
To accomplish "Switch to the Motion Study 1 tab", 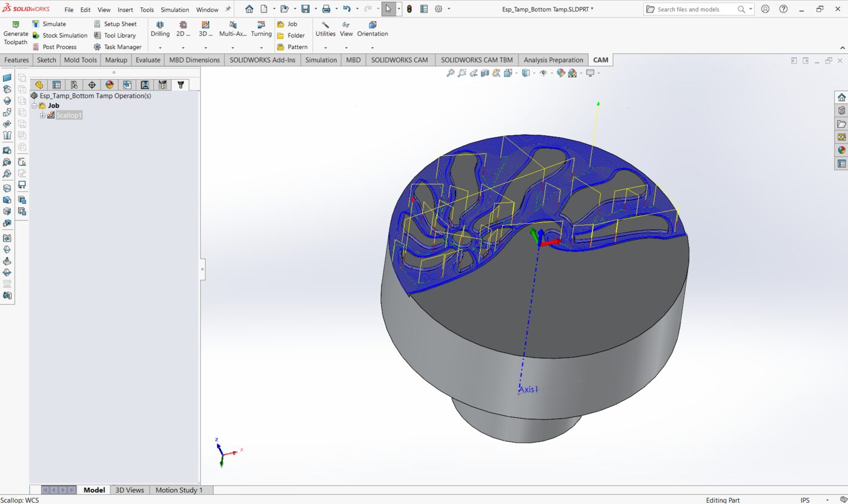I will tap(179, 490).
